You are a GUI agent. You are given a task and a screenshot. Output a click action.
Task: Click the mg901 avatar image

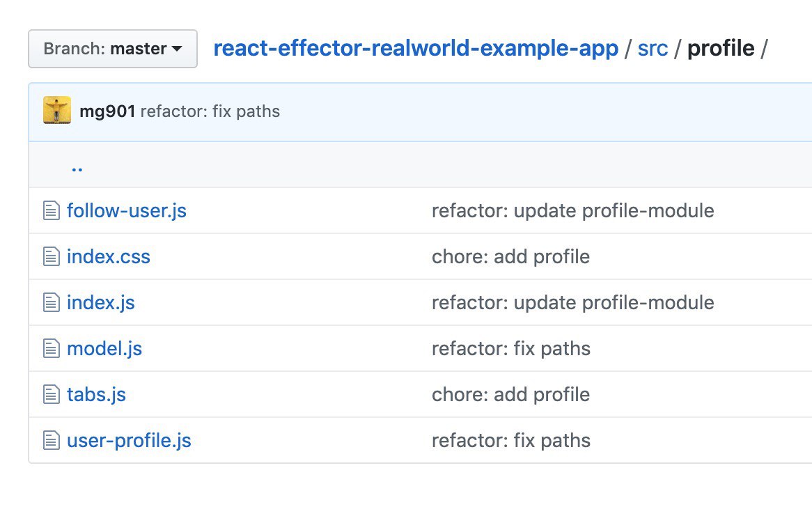[57, 111]
